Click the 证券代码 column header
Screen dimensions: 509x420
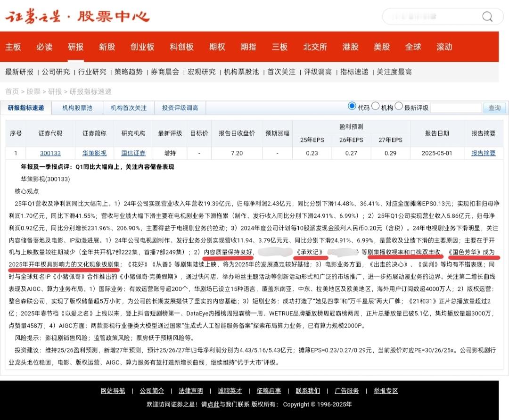50,133
